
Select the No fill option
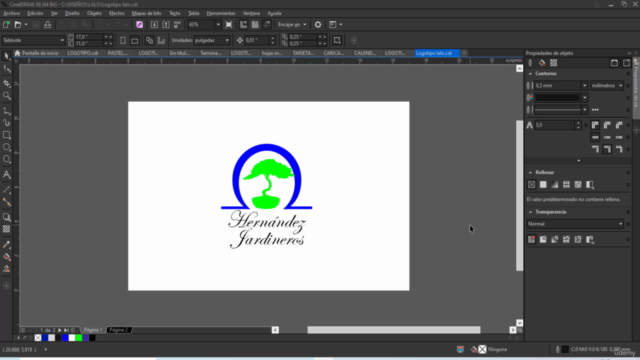[x=531, y=184]
